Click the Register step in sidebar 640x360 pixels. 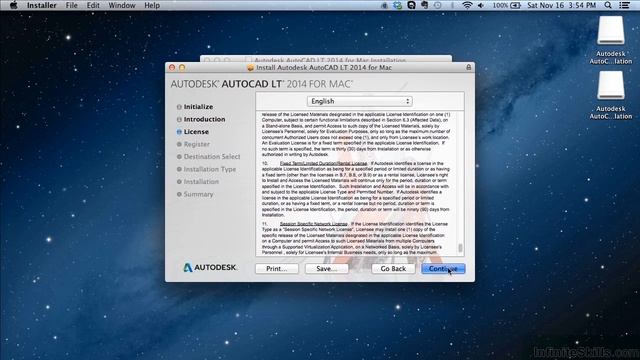[x=193, y=144]
